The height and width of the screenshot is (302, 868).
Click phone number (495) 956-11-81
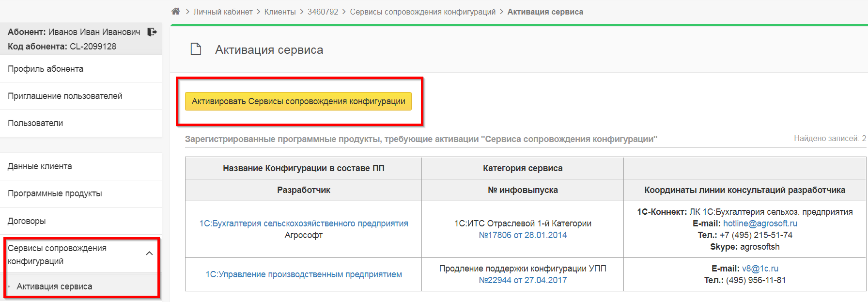coord(756,280)
